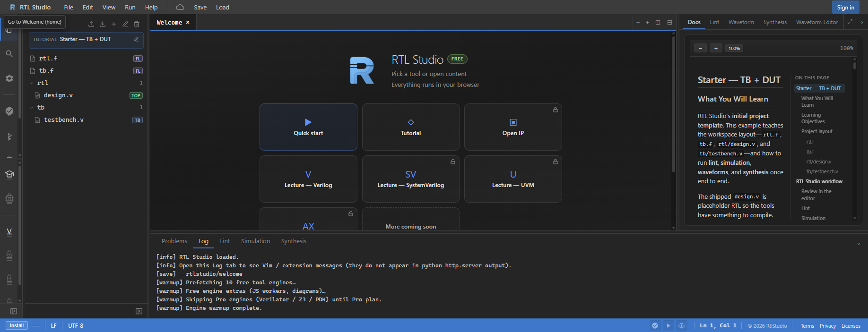Click the Tutorial card
This screenshot has height=332, width=868.
point(411,127)
